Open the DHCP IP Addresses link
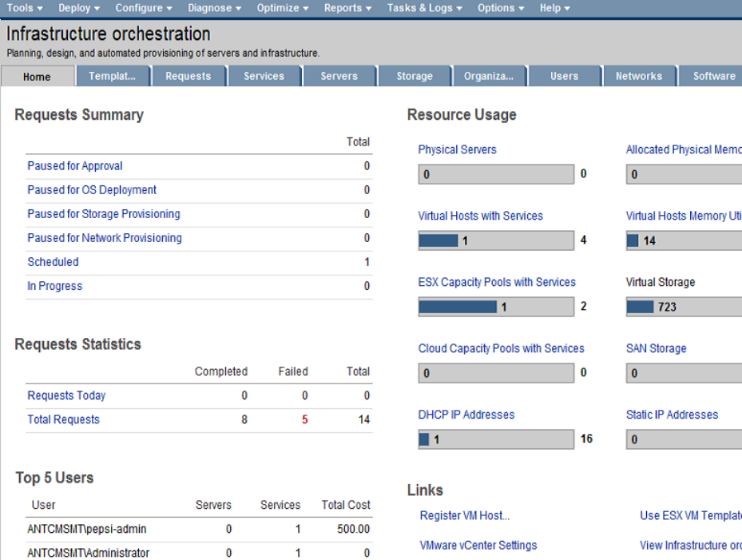This screenshot has width=742, height=560. 466,415
